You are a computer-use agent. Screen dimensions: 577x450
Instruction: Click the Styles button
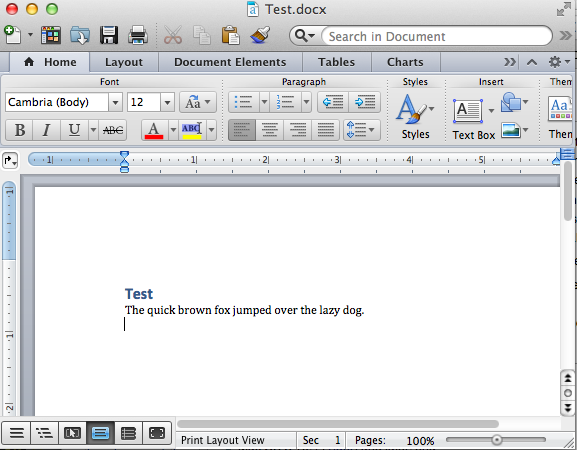click(415, 116)
